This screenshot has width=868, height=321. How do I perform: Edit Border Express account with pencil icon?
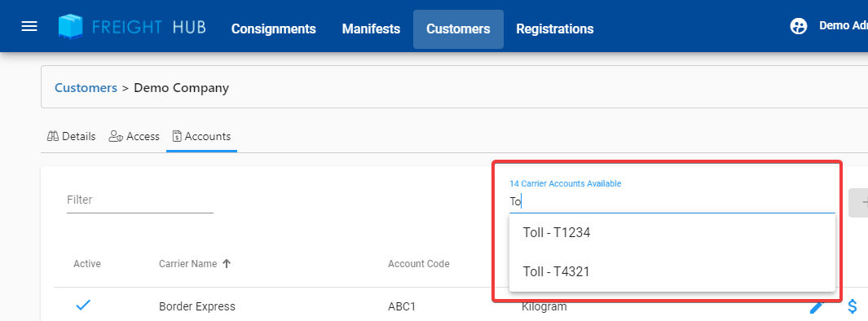pos(817,307)
